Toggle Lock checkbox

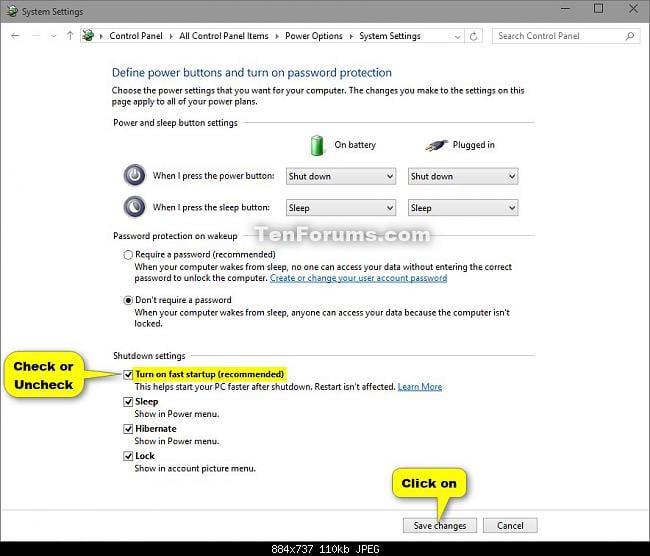[x=128, y=456]
